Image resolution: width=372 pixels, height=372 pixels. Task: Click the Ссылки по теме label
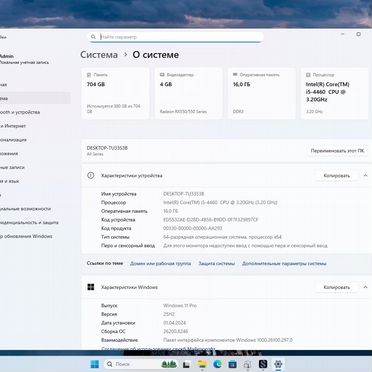pos(105,263)
